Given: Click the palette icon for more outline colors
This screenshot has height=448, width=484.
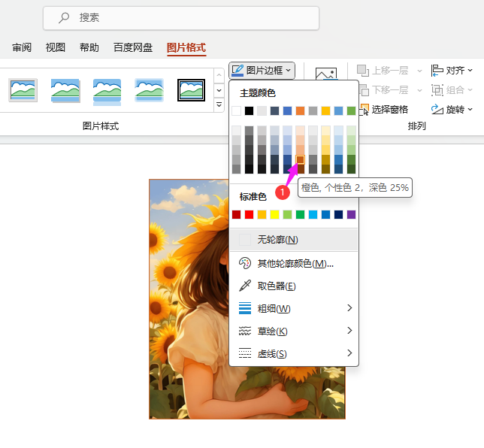Looking at the screenshot, I should pos(245,263).
